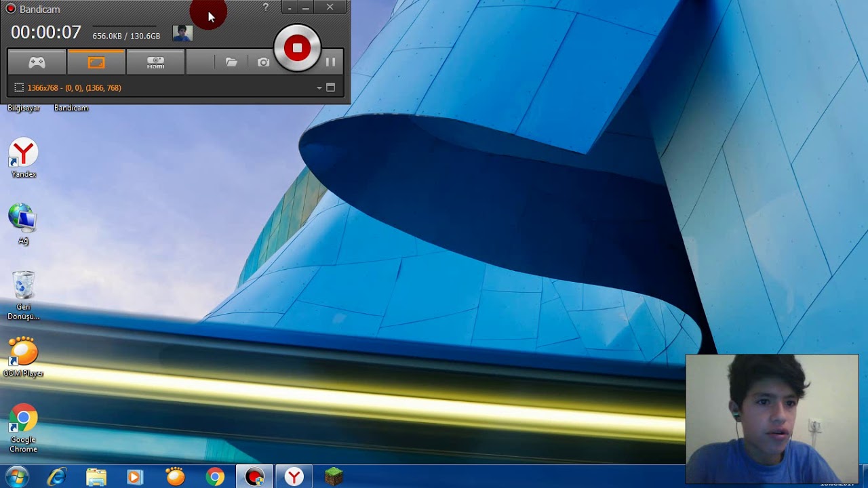Click the rectangle selection area icon
The image size is (868, 488).
pos(19,88)
